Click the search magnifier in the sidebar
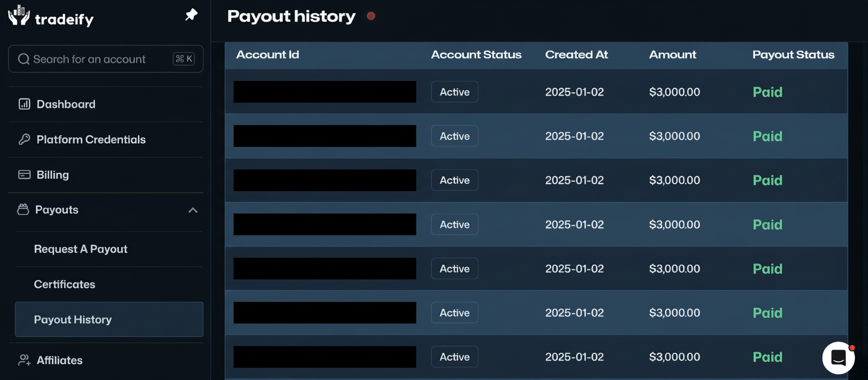The height and width of the screenshot is (380, 868). (23, 58)
